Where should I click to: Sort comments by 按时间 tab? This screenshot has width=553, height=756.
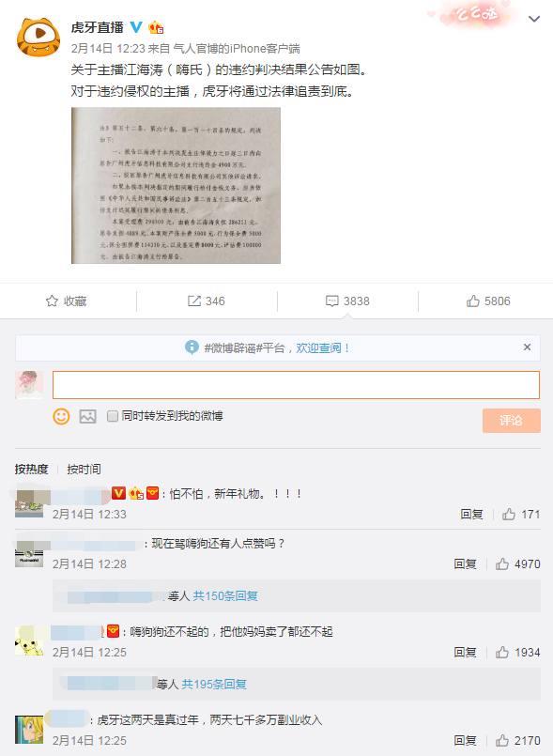pos(84,470)
